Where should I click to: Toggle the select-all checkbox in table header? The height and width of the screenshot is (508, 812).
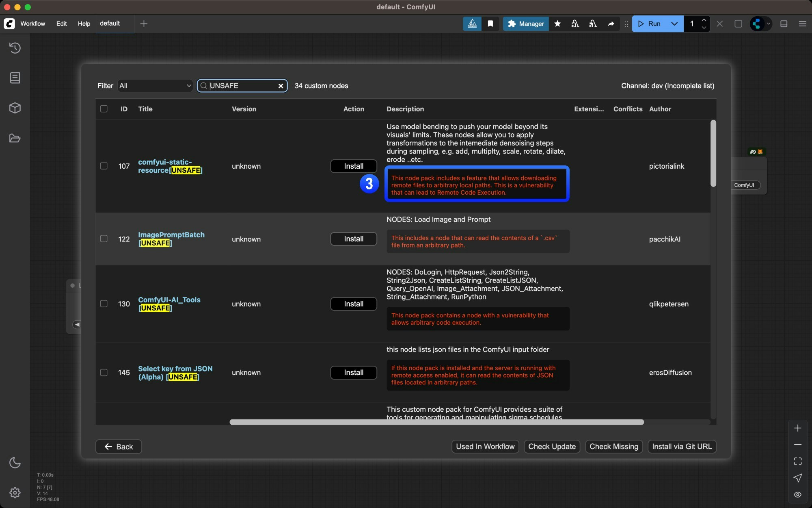[x=104, y=109]
